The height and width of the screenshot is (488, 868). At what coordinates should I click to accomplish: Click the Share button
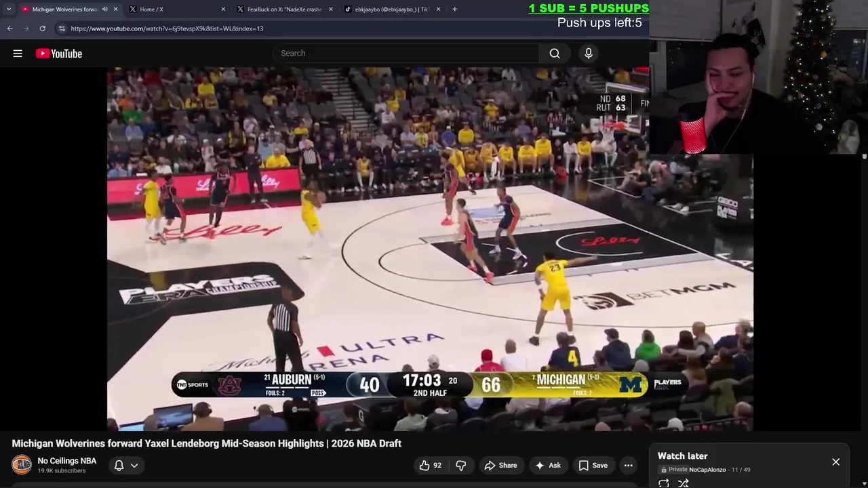click(x=500, y=465)
